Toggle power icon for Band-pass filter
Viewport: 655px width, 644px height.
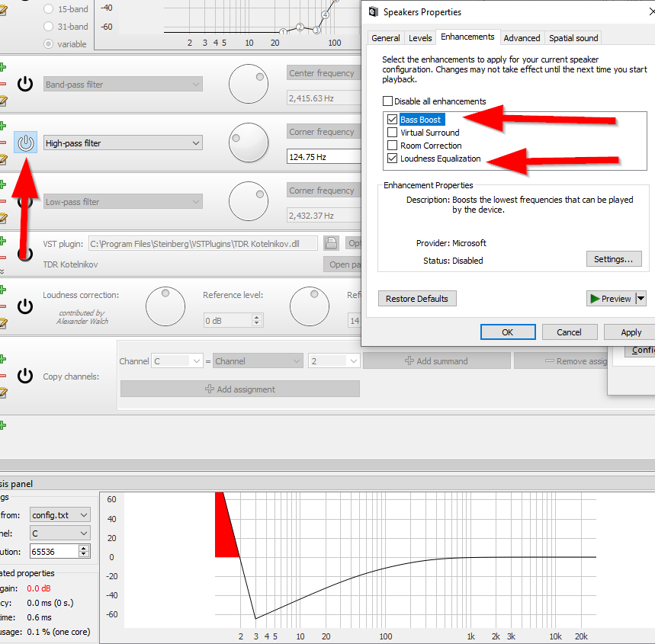pyautogui.click(x=25, y=84)
